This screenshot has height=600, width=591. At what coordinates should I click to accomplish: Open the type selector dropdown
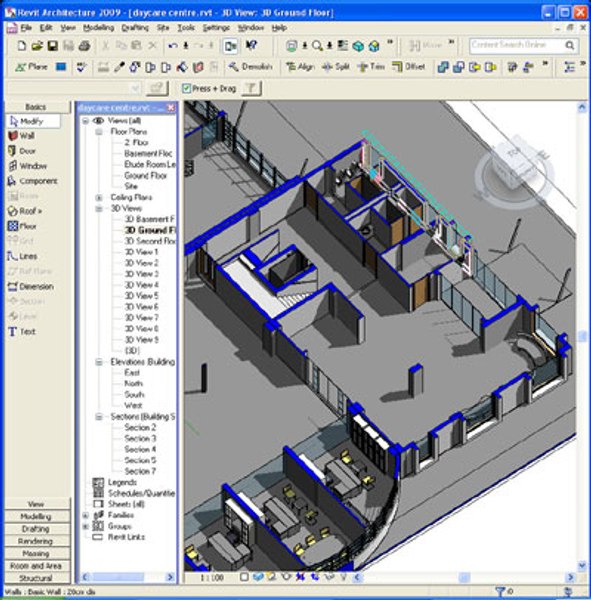click(x=135, y=89)
